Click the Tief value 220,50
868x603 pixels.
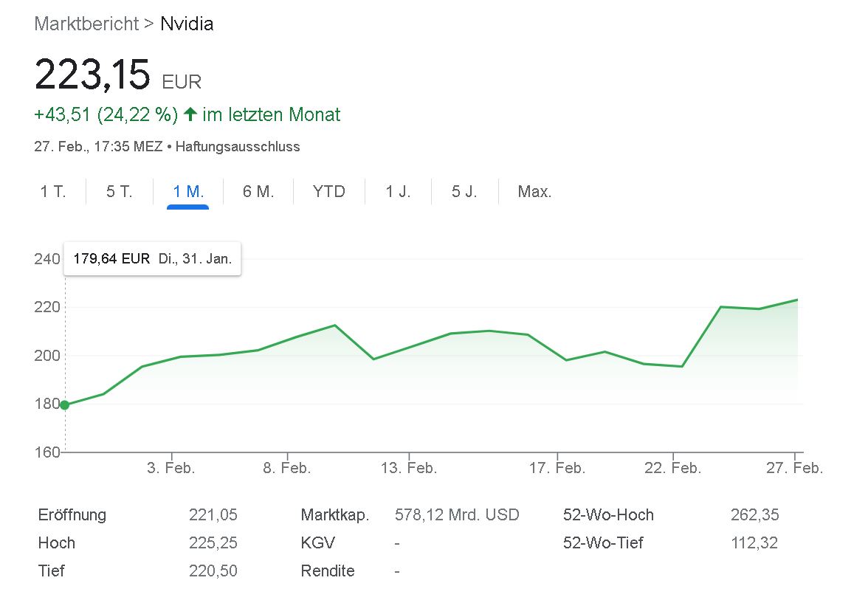[x=213, y=571]
